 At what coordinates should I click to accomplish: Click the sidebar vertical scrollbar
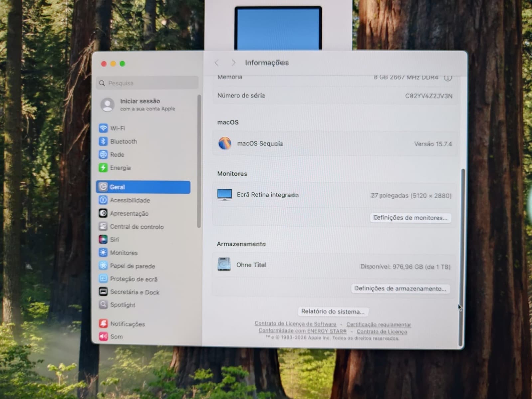(199, 161)
